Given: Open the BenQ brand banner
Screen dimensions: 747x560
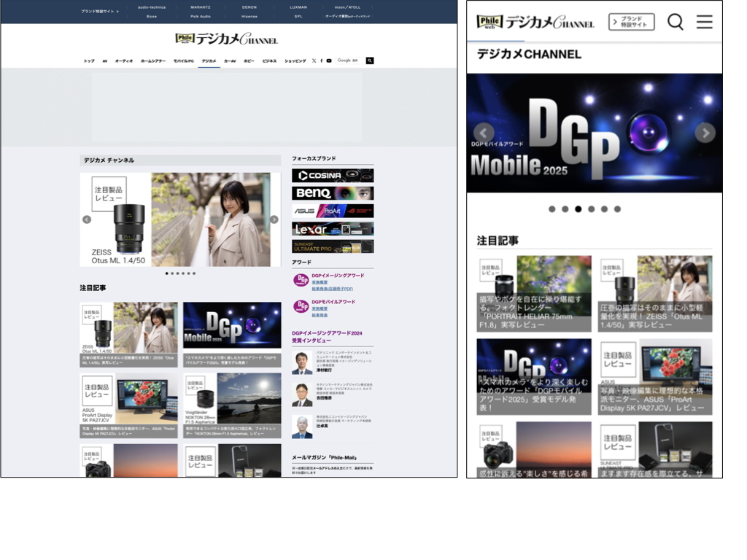Looking at the screenshot, I should tap(333, 192).
